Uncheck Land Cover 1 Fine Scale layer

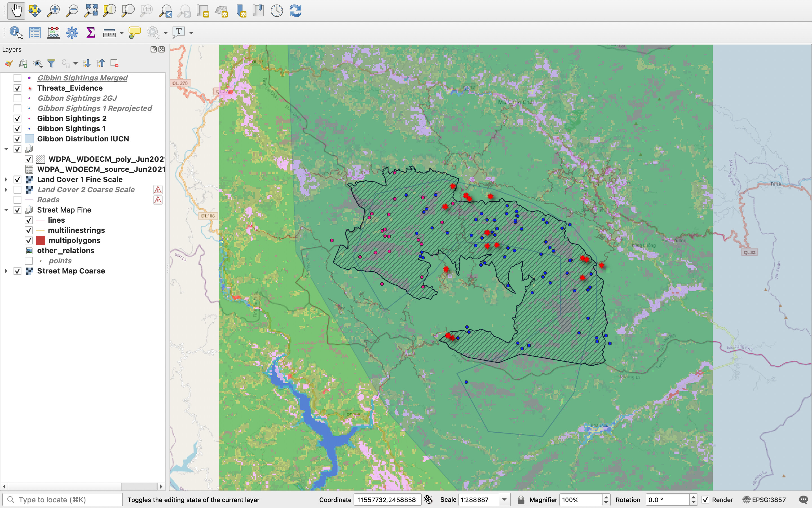point(17,179)
